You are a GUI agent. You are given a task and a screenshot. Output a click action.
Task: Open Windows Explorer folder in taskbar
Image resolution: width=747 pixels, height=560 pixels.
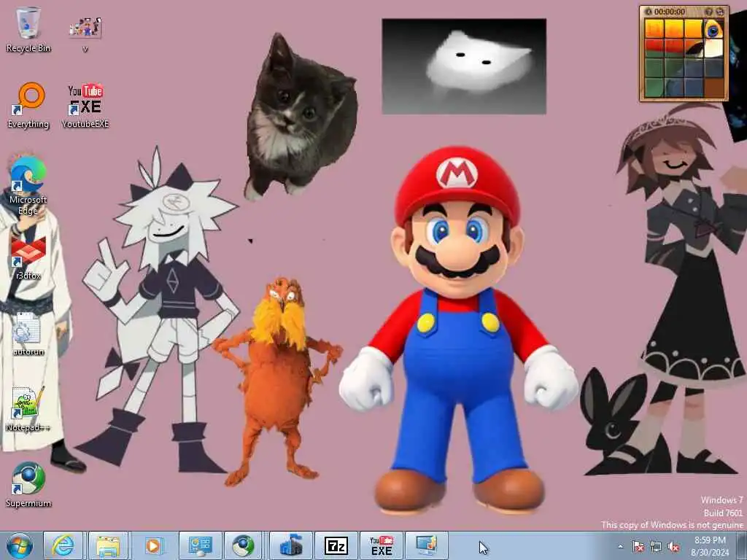[x=108, y=545]
